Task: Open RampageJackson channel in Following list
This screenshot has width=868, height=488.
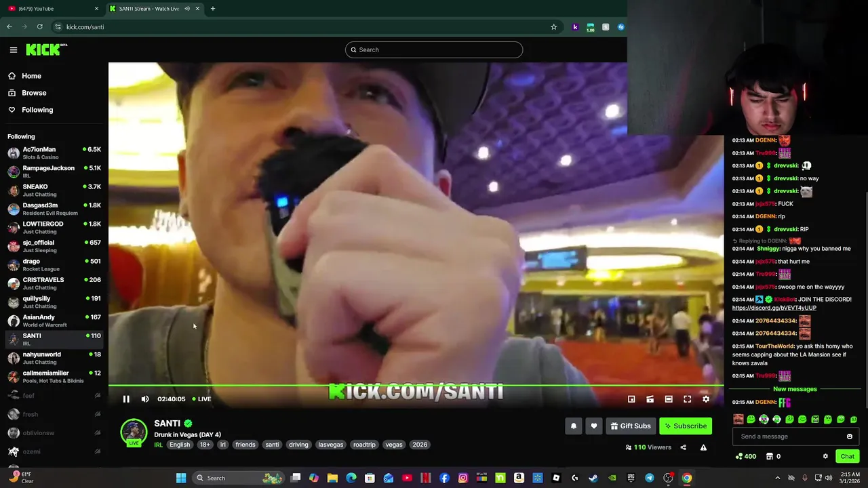Action: (54, 171)
